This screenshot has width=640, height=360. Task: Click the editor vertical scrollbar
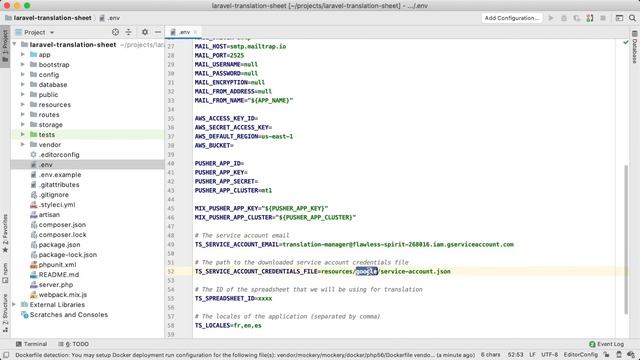click(626, 239)
